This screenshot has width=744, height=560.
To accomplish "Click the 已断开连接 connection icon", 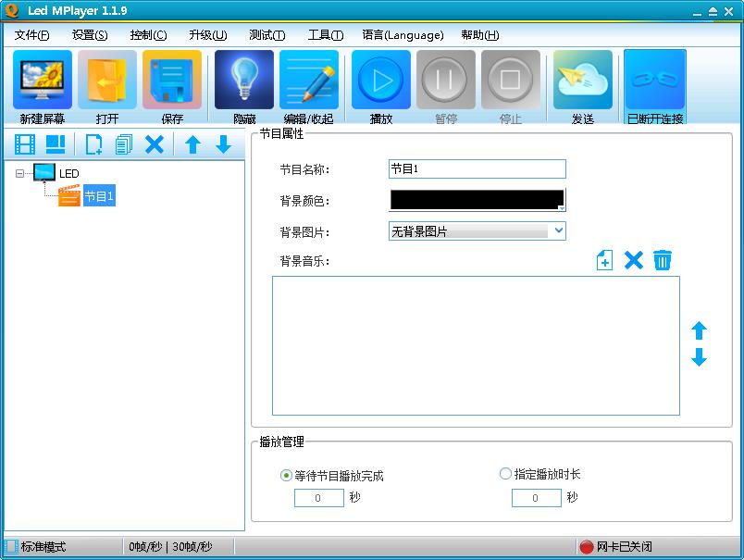I will 655,80.
